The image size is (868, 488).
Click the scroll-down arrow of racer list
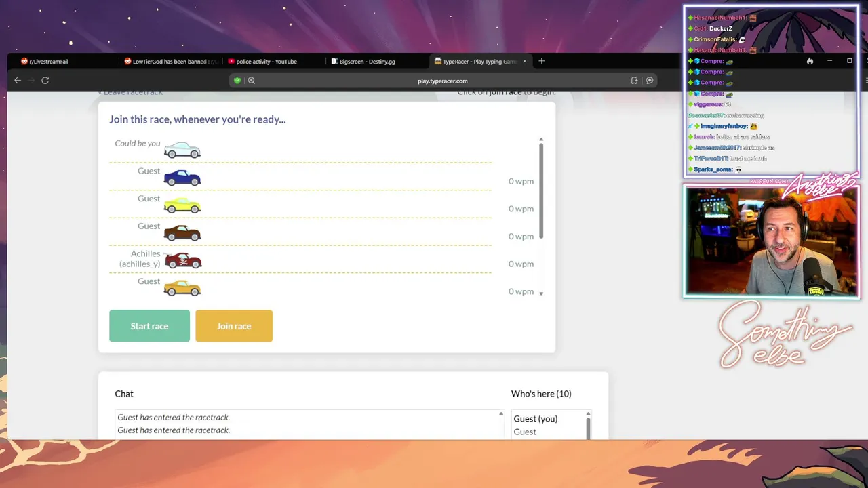(541, 293)
